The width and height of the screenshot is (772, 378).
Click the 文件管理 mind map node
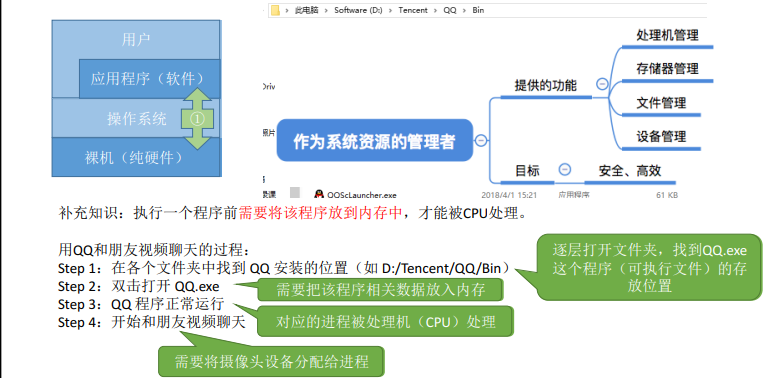(661, 102)
